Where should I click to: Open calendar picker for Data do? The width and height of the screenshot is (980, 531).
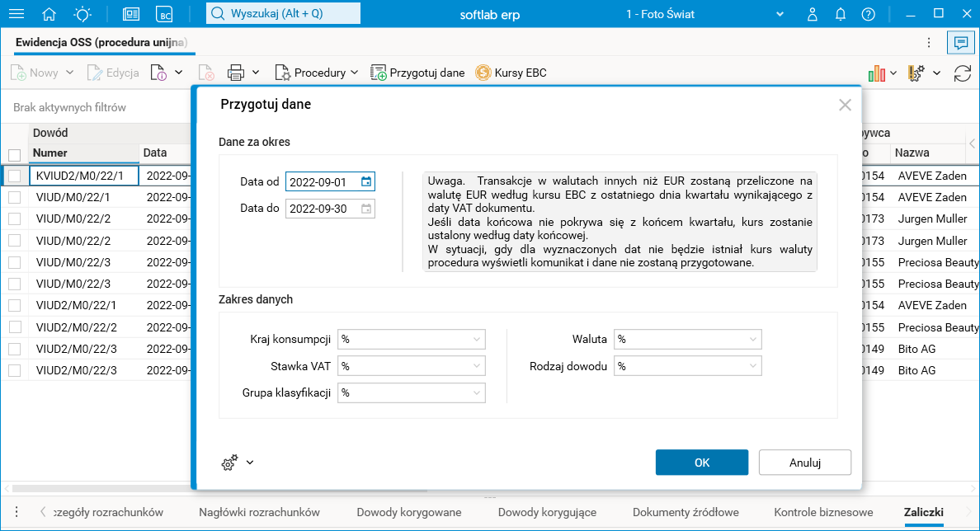[366, 209]
